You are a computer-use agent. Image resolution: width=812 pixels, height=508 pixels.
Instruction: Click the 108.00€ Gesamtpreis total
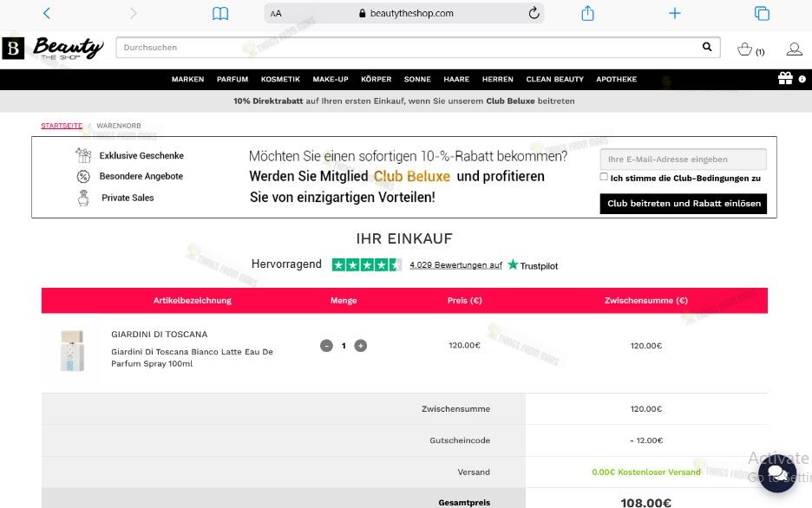pyautogui.click(x=645, y=502)
